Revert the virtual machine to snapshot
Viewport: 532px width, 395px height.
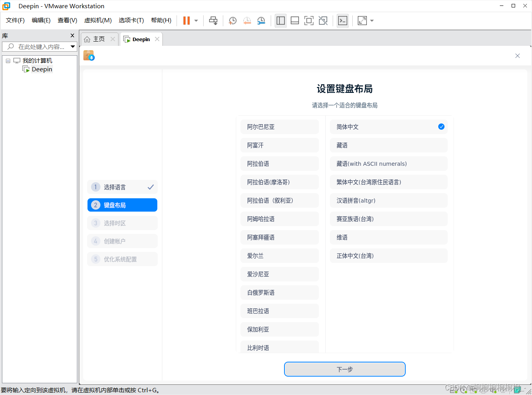pyautogui.click(x=247, y=21)
